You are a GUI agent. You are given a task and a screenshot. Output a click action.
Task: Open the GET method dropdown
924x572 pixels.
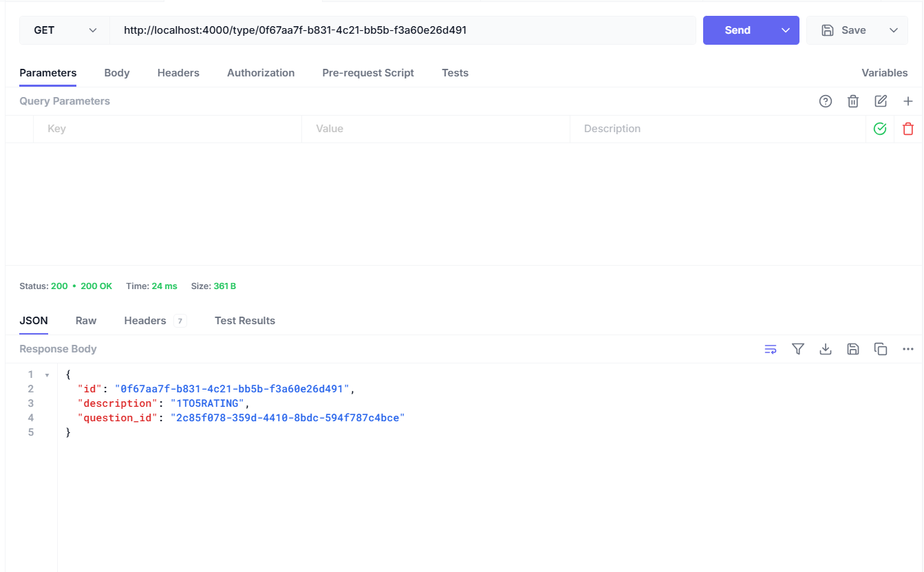click(x=65, y=30)
